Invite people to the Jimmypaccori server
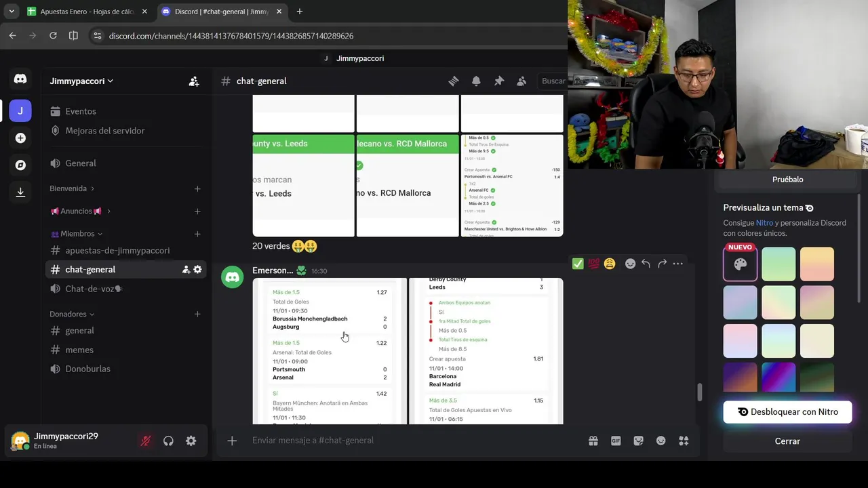868x488 pixels. [x=194, y=81]
